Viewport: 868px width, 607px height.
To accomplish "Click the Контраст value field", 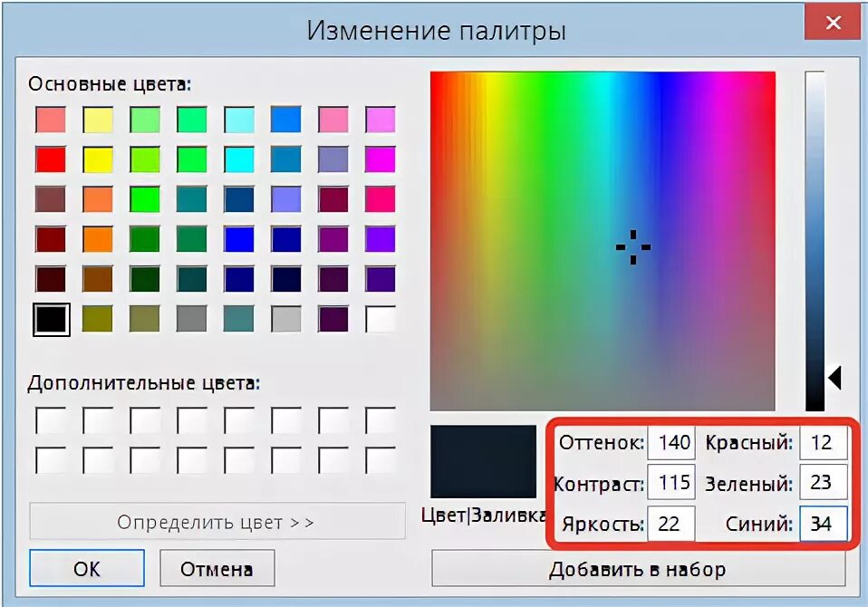I will click(671, 483).
